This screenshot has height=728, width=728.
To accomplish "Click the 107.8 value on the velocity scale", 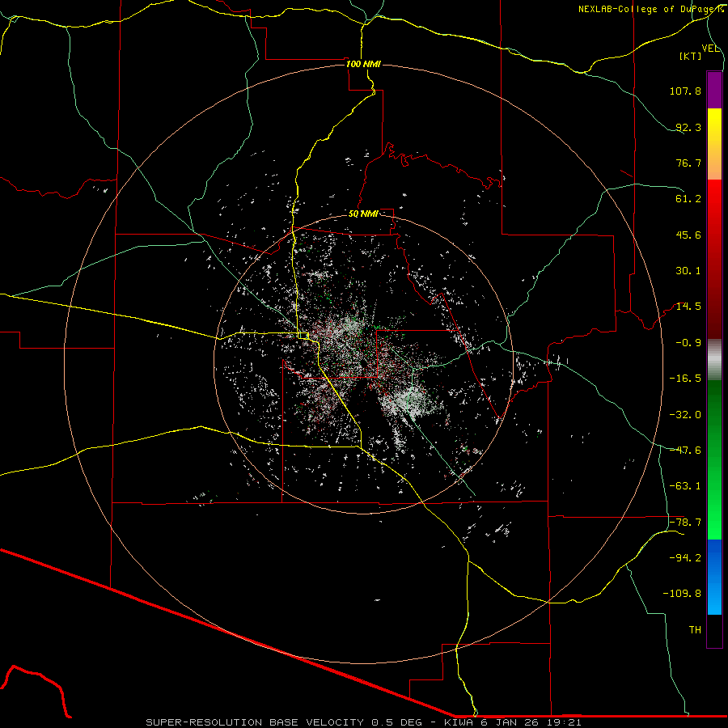I will coord(685,91).
